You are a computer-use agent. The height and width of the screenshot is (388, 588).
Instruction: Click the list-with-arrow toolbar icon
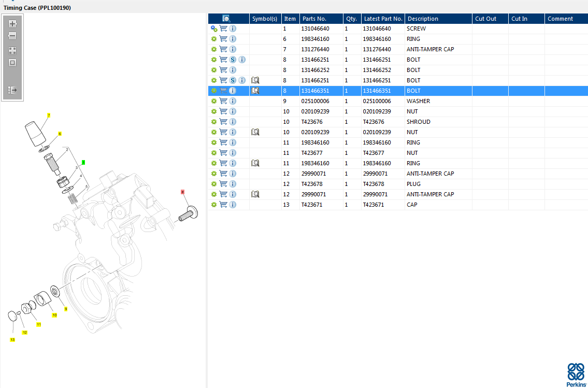click(12, 90)
